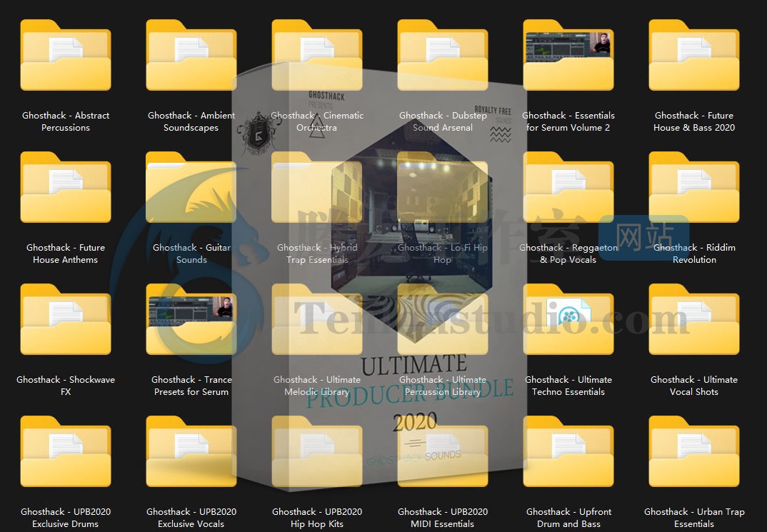Click 'Ghosthack - Trance Presets for Serum' name
767x532 pixels.
191,386
